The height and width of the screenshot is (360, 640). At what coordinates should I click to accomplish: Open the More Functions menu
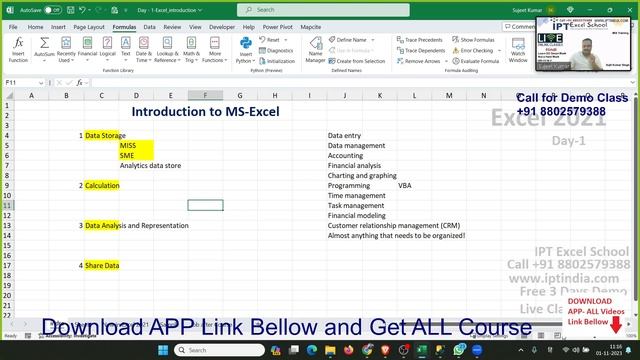pyautogui.click(x=215, y=49)
